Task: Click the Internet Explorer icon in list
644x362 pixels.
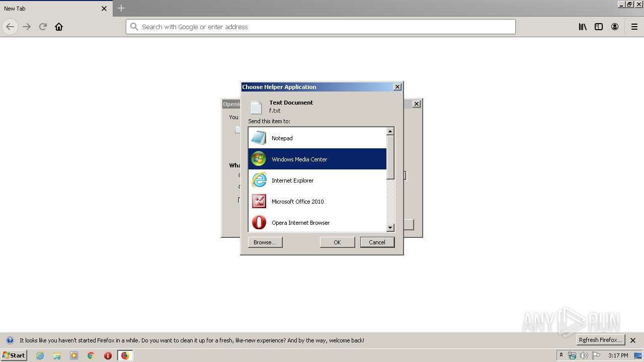Action: click(259, 180)
